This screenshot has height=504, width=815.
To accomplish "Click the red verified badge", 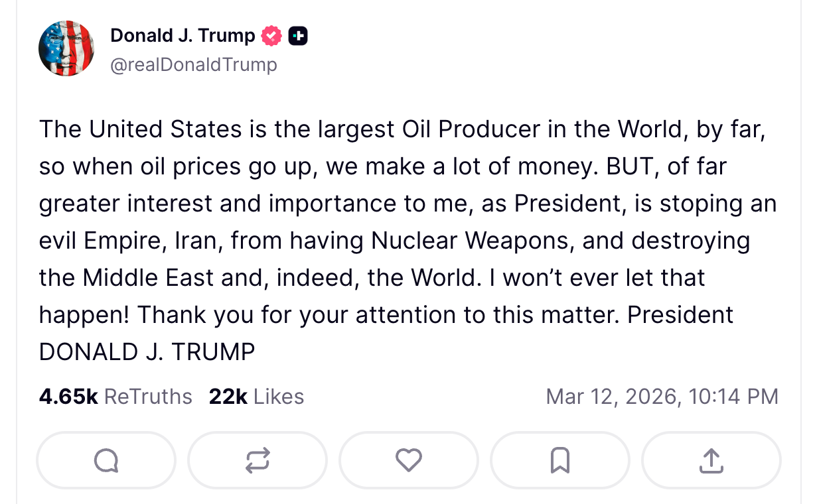I will pos(271,36).
